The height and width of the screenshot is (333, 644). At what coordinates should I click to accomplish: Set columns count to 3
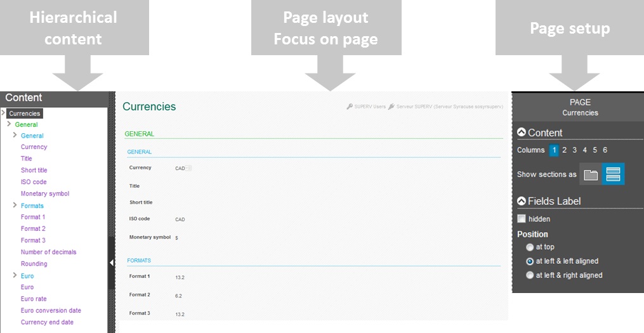(574, 150)
